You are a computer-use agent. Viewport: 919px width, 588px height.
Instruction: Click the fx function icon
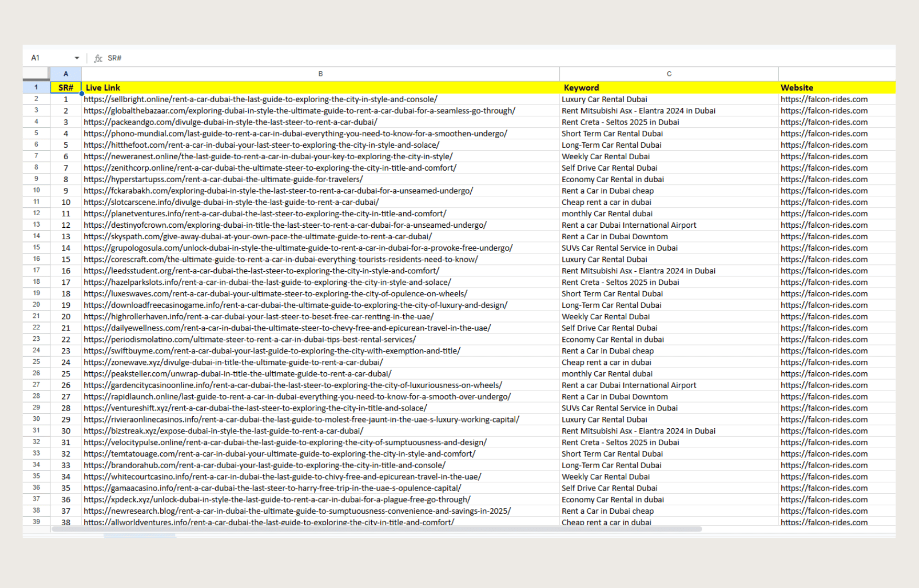pyautogui.click(x=98, y=58)
